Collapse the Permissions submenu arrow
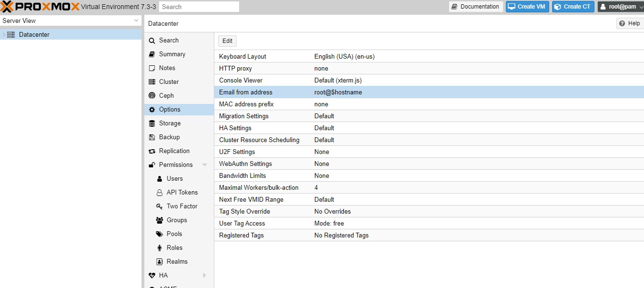Screen dimensions: 644x288 pyautogui.click(x=205, y=165)
